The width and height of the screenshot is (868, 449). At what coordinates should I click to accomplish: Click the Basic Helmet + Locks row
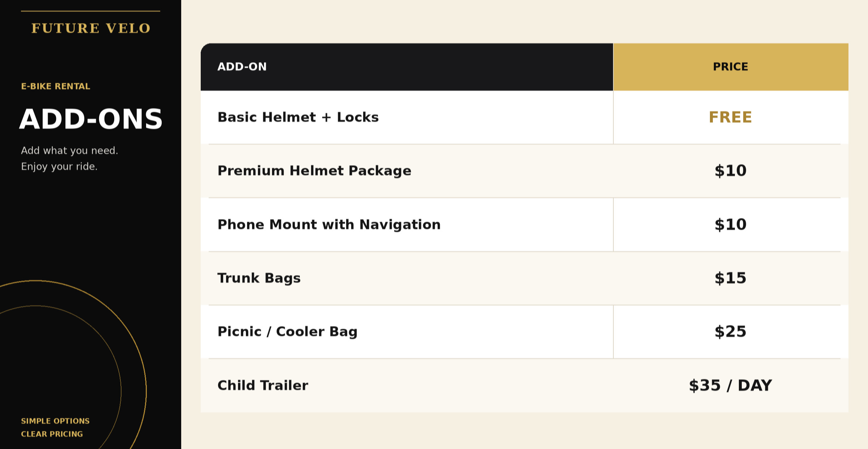tap(524, 117)
